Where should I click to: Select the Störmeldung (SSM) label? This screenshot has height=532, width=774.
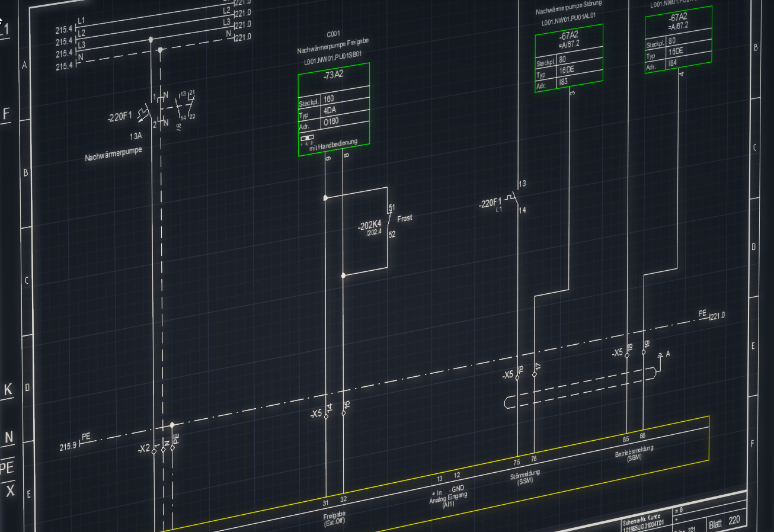pyautogui.click(x=525, y=477)
